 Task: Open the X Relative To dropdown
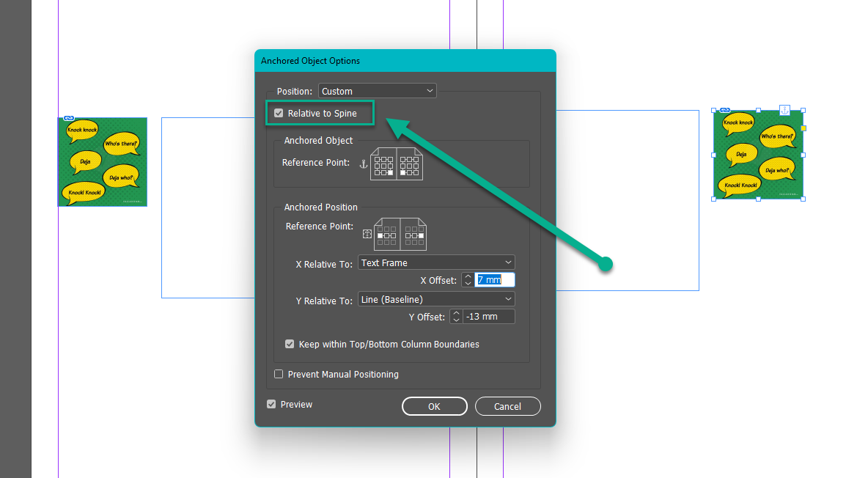pos(436,262)
